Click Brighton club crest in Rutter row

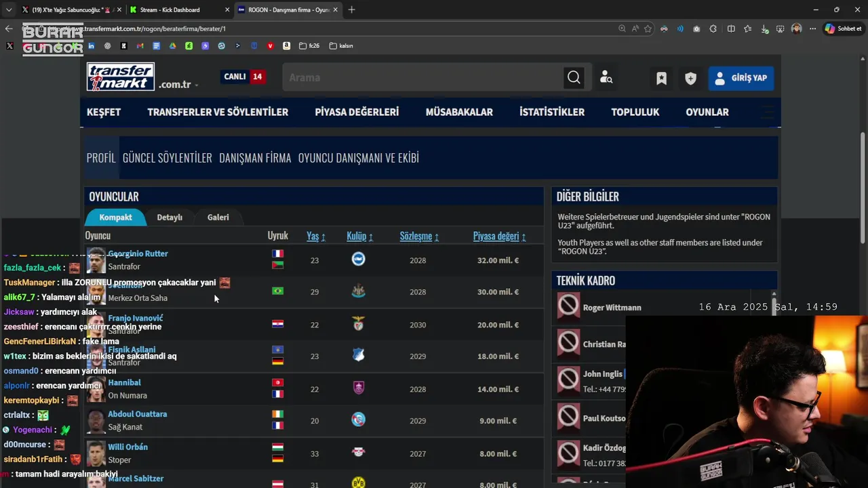[x=358, y=259]
